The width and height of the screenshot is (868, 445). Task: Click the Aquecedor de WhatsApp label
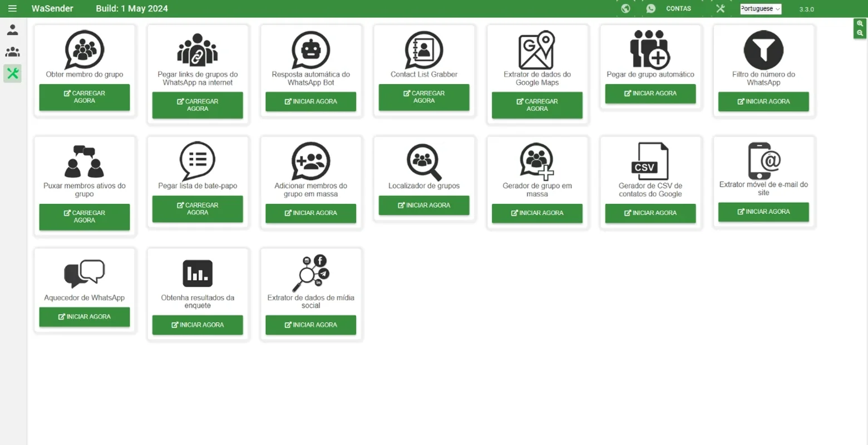coord(85,298)
